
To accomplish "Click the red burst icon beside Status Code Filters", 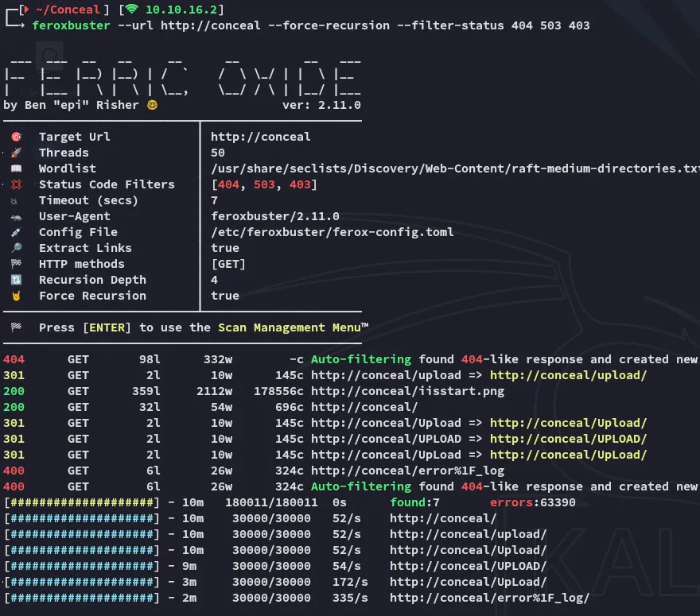I will point(16,184).
